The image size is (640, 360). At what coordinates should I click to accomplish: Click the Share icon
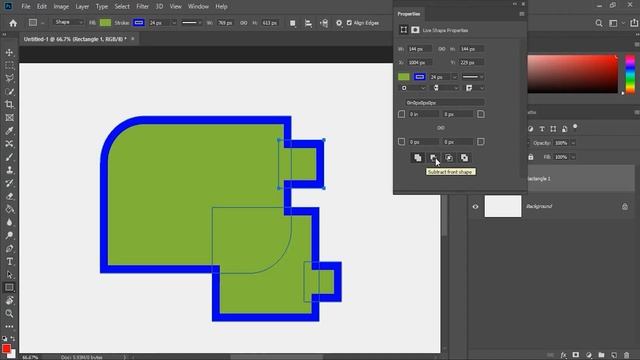click(x=634, y=23)
